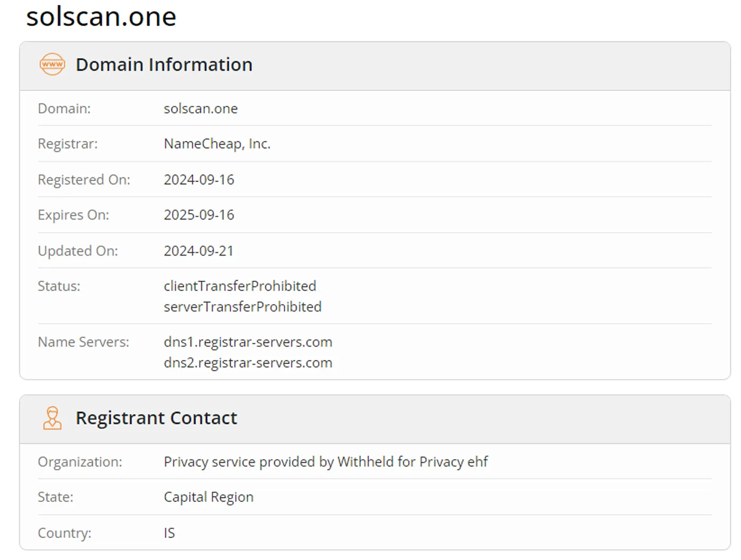Select the Registrant Contact section header
Screen dimensions: 741x560
coord(156,418)
